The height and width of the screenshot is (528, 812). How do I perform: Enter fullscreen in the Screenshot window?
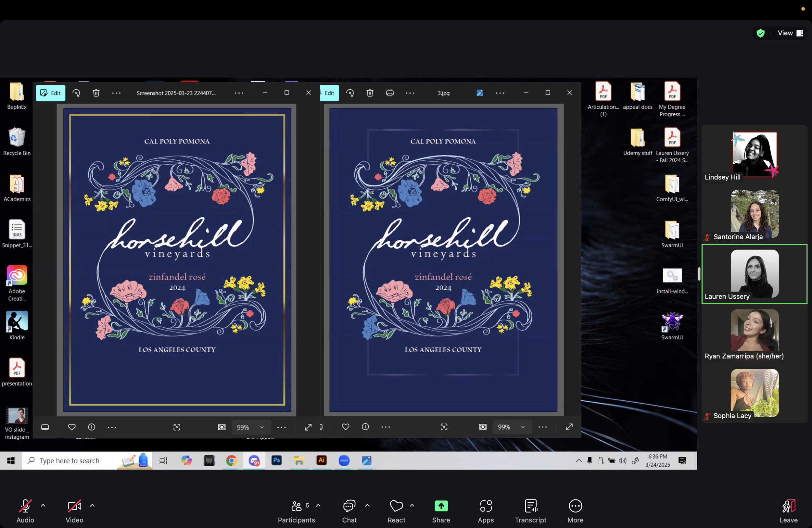pos(308,427)
